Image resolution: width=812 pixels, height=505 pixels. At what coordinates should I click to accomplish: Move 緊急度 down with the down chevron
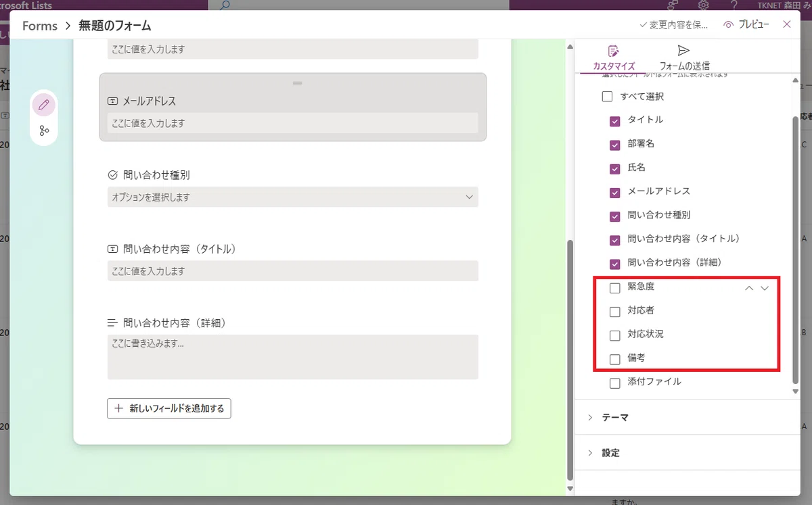click(x=765, y=288)
